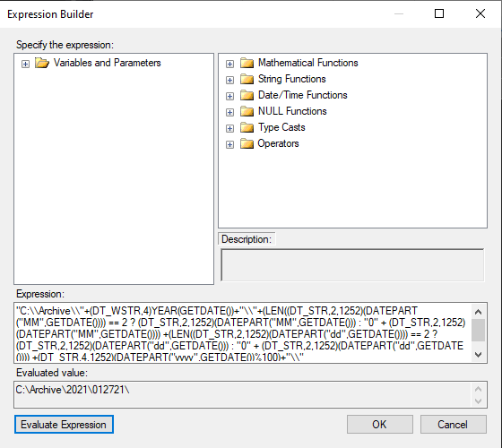Viewport: 502px width, 448px height.
Task: Select the Type Casts label
Action: 281,127
